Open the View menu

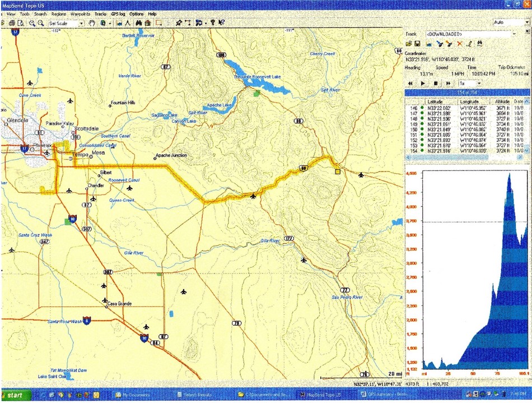point(11,14)
